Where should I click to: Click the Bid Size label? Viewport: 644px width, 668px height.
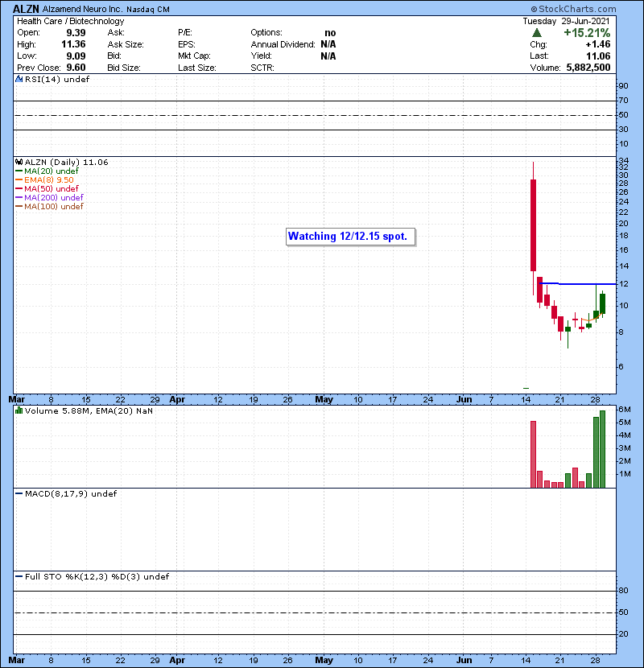(124, 68)
